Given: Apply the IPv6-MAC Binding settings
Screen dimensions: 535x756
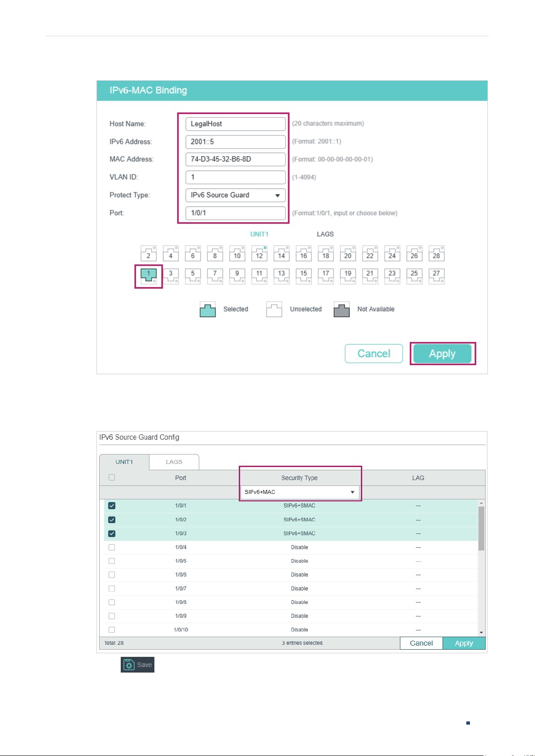Looking at the screenshot, I should pos(443,354).
